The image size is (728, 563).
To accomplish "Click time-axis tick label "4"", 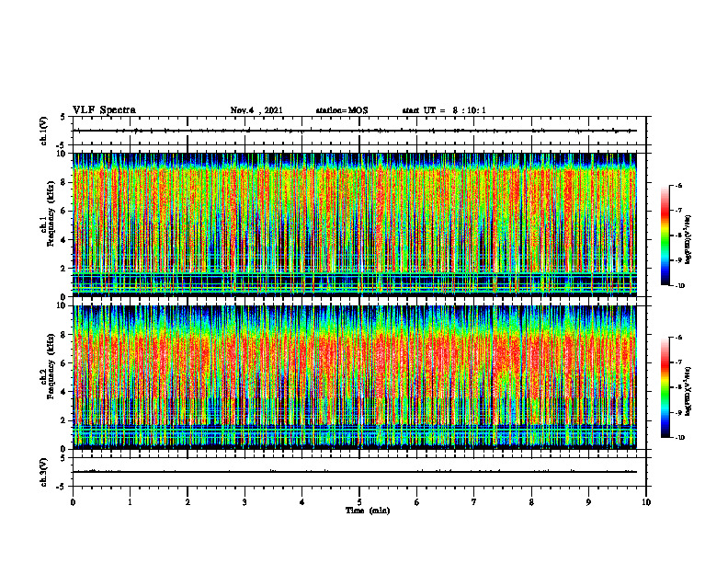I will 302,502.
